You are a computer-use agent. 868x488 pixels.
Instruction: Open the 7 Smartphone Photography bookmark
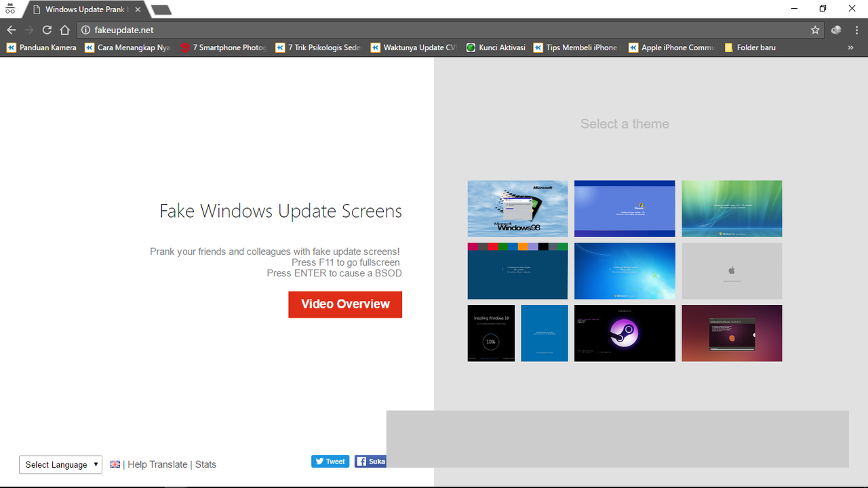click(x=223, y=47)
